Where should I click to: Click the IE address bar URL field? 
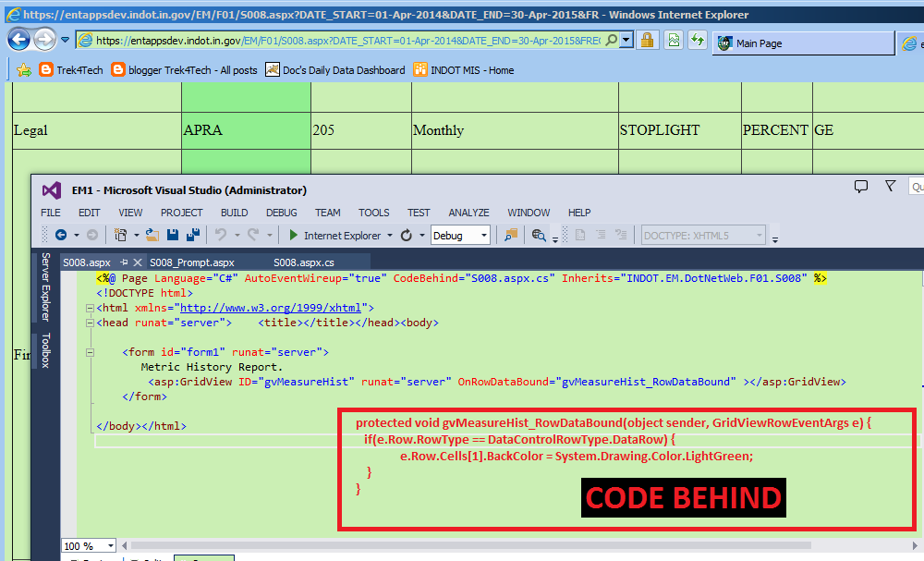tap(347, 41)
